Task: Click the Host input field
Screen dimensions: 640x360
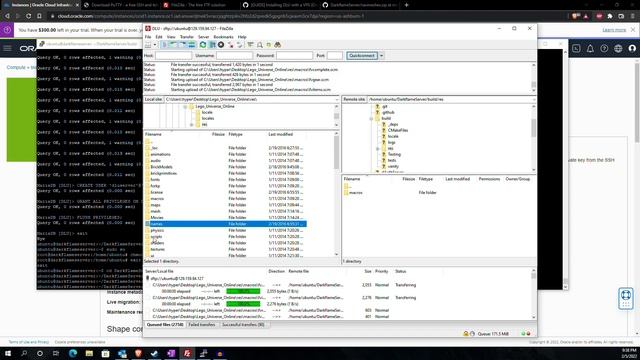Action: pyautogui.click(x=173, y=56)
